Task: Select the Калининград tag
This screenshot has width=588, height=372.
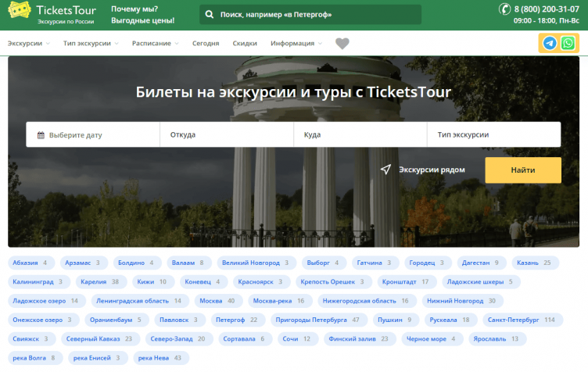Action: [x=39, y=281]
